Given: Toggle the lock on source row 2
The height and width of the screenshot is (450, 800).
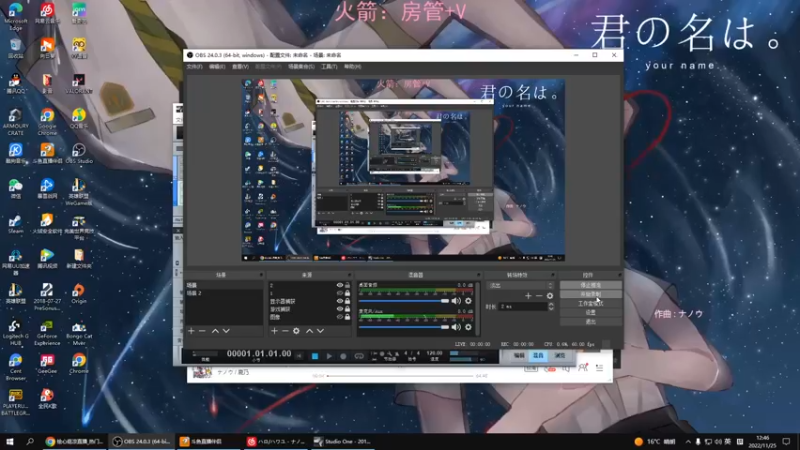Looking at the screenshot, I should (347, 285).
